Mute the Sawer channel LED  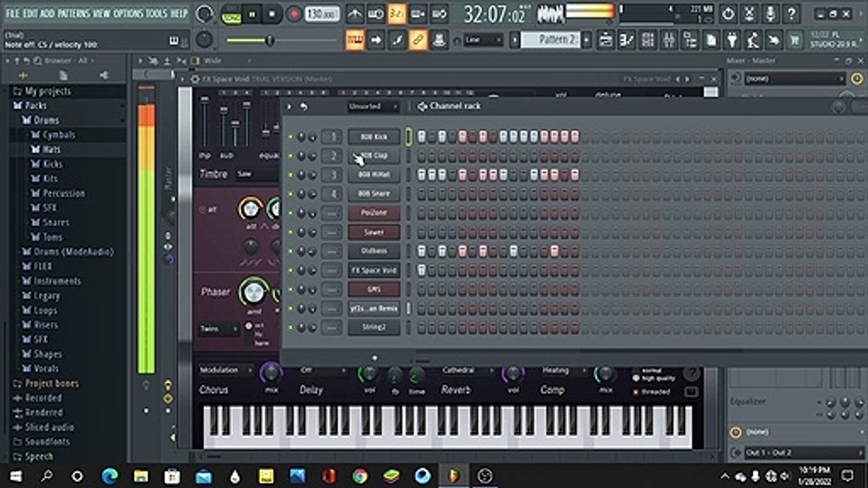[x=290, y=232]
